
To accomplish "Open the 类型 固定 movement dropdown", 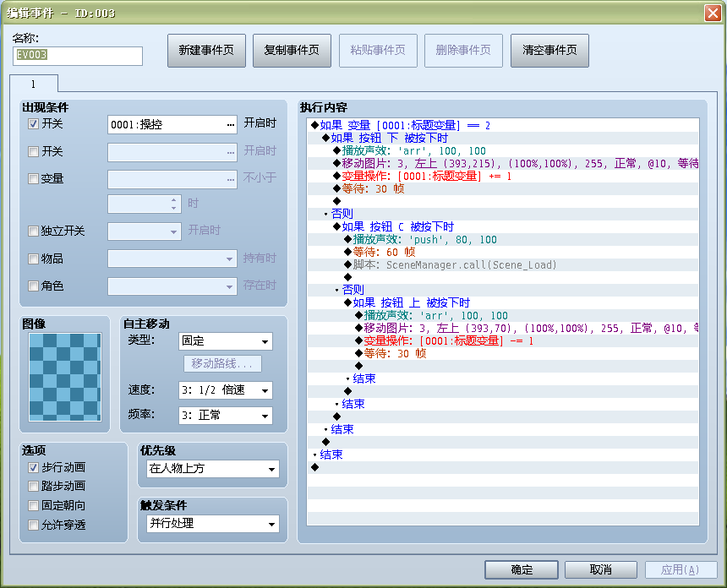I will point(226,341).
